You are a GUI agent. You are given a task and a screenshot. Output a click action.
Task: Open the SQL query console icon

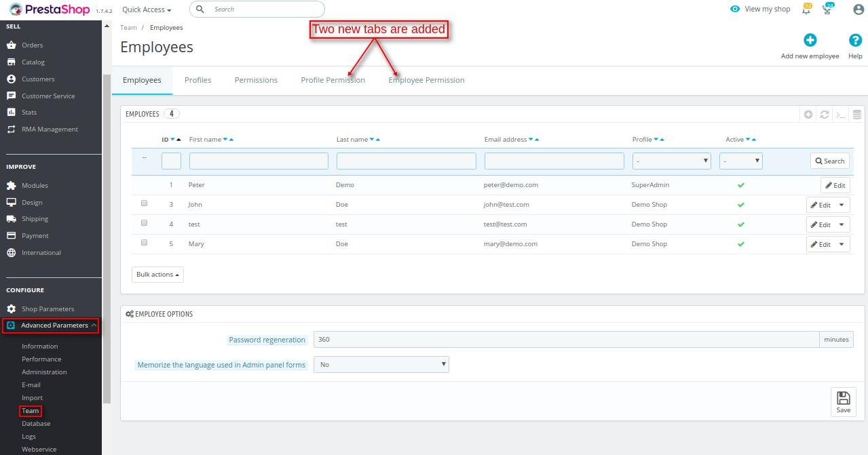[x=841, y=114]
